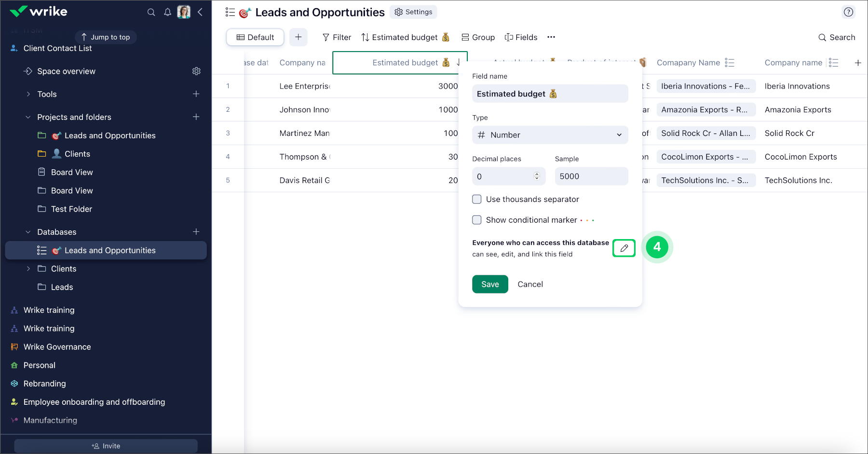Click the help question mark icon

point(849,12)
